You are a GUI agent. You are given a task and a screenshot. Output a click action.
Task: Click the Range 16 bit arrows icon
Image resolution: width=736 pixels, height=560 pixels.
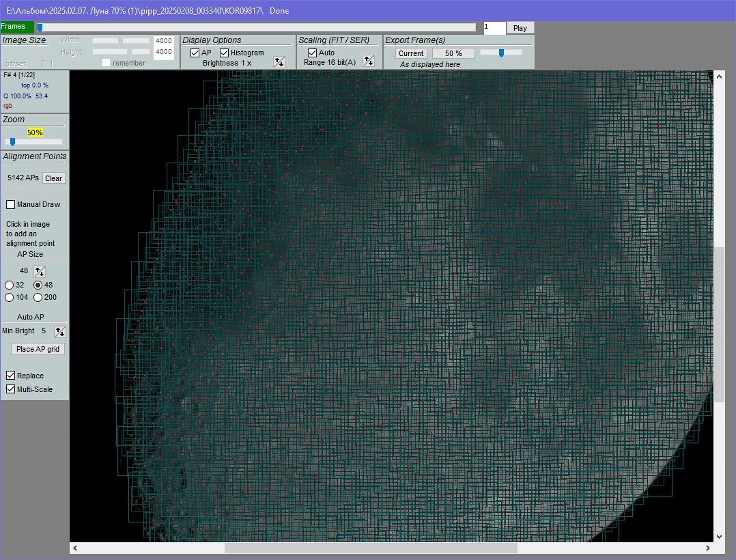tap(369, 61)
